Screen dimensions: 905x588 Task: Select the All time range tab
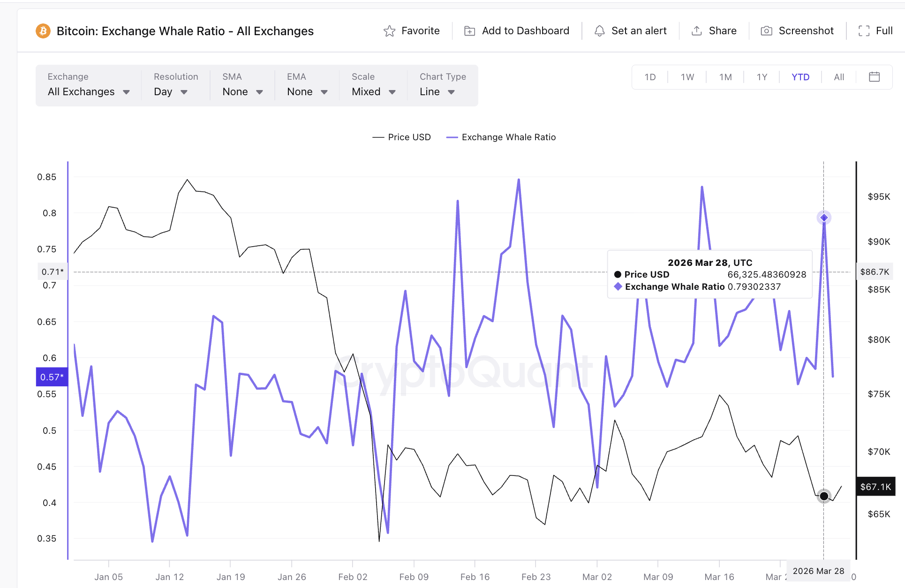[x=839, y=76]
